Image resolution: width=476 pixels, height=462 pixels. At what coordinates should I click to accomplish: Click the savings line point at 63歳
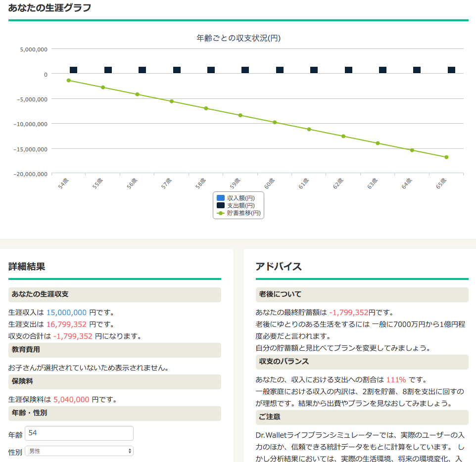tap(378, 143)
